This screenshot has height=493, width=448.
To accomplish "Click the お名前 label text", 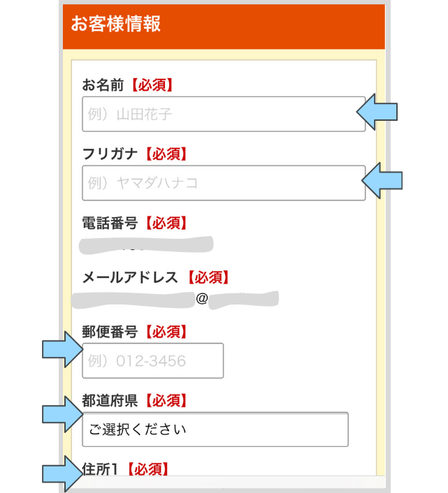I will [103, 85].
